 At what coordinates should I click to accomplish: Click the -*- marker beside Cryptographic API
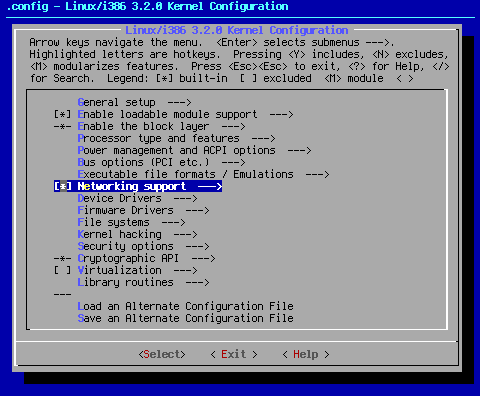tap(62, 258)
